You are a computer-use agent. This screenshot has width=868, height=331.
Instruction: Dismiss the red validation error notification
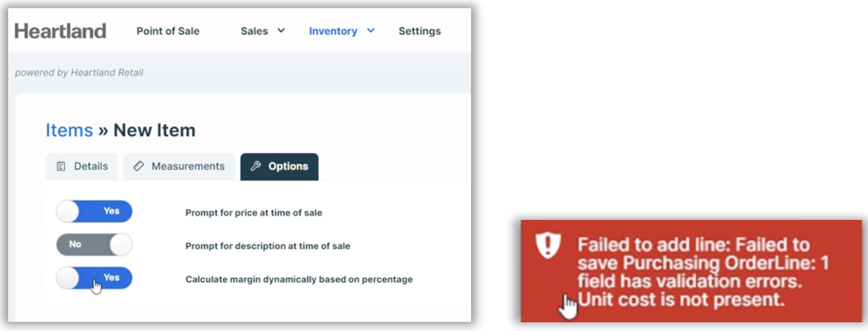691,271
